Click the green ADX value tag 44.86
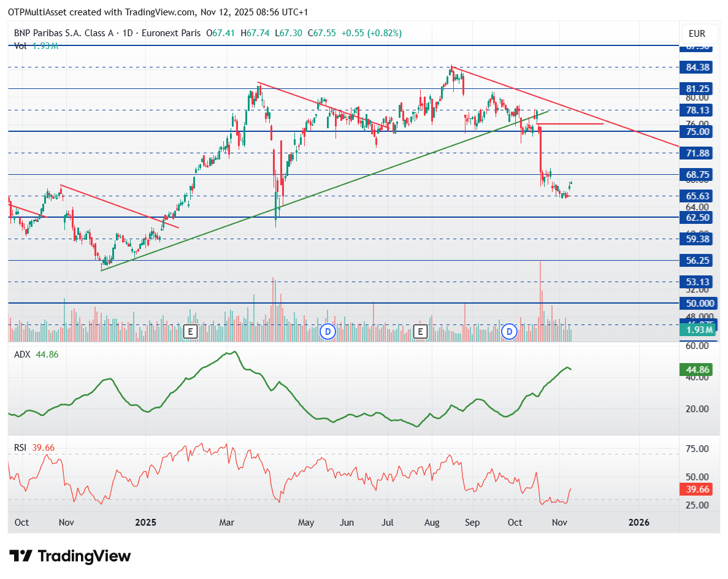The height and width of the screenshot is (579, 728). (x=697, y=370)
